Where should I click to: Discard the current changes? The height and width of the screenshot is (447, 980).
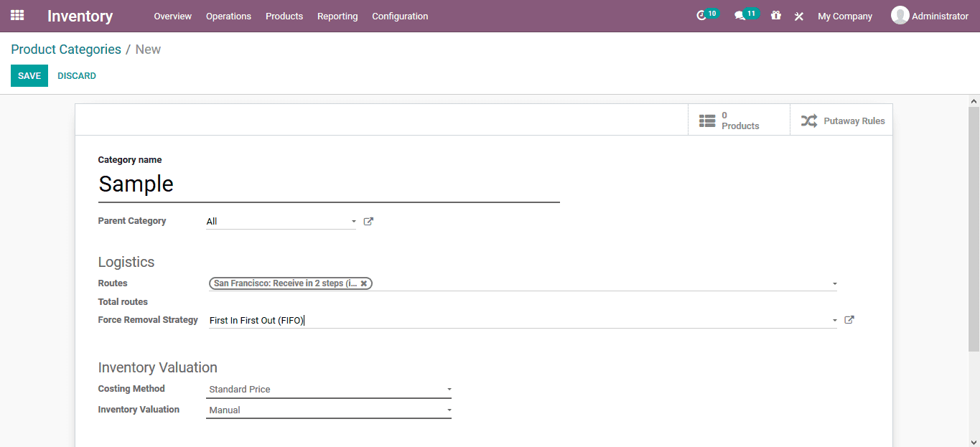[x=76, y=75]
